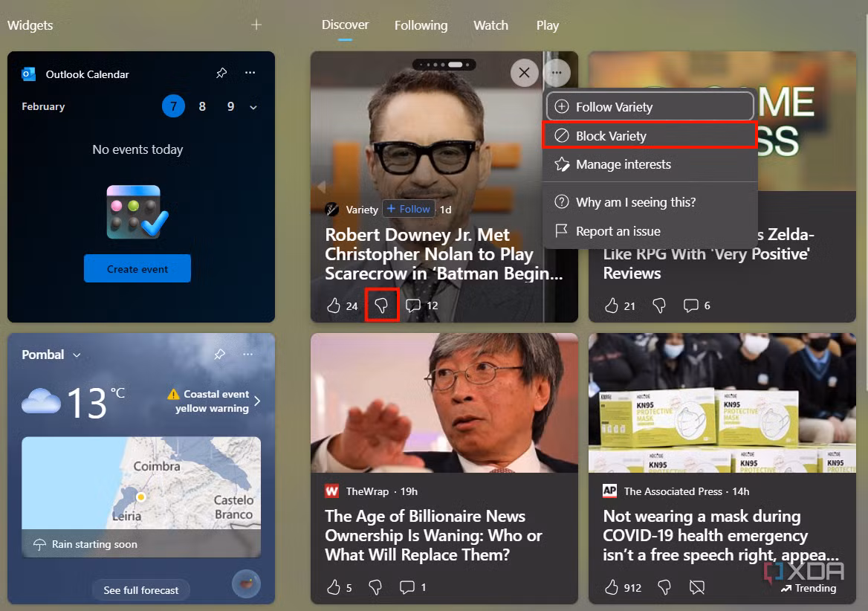
Task: Expand the February calendar view
Action: [x=253, y=106]
